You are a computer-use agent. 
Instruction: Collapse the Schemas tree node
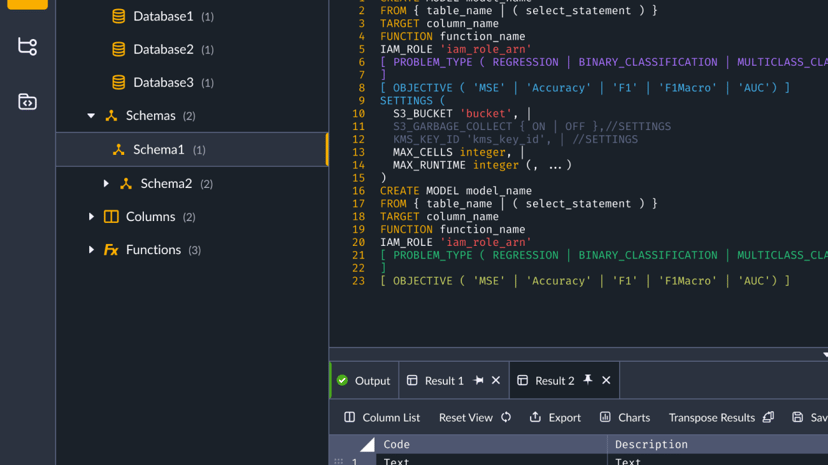coord(91,116)
